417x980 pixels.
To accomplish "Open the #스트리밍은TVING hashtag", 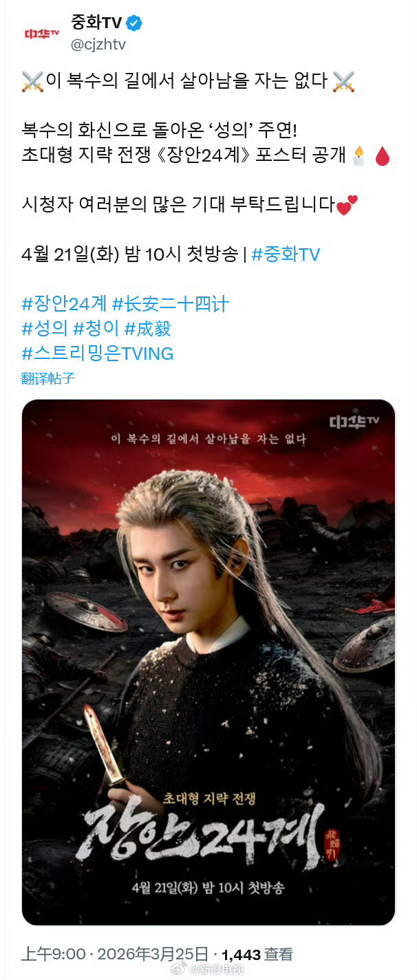I will 98,353.
